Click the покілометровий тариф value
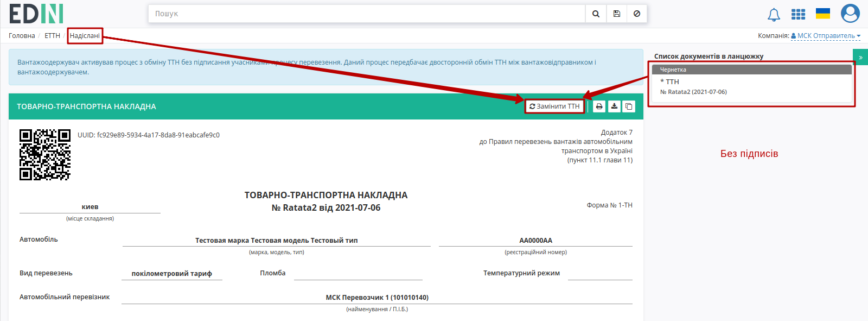The width and height of the screenshot is (868, 321). coord(171,273)
